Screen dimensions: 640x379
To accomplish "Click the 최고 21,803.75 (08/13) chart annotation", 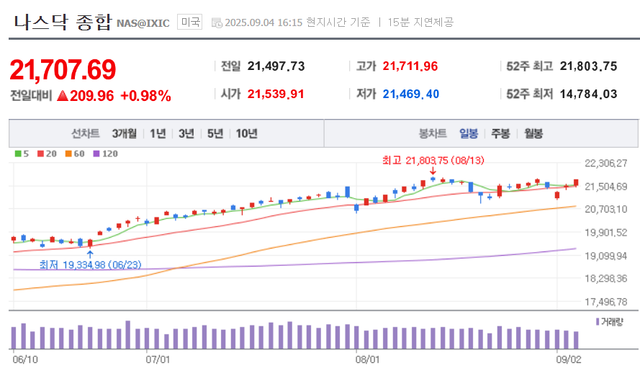I will click(433, 160).
